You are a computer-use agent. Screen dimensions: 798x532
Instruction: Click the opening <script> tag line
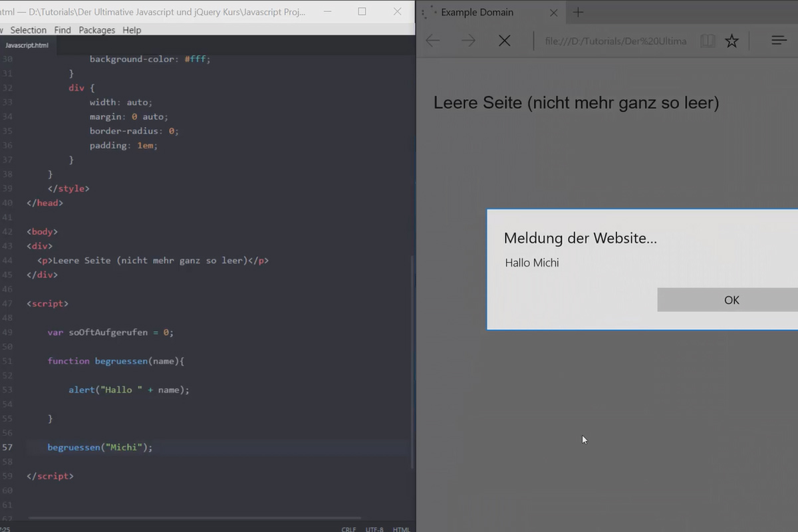[x=47, y=304]
